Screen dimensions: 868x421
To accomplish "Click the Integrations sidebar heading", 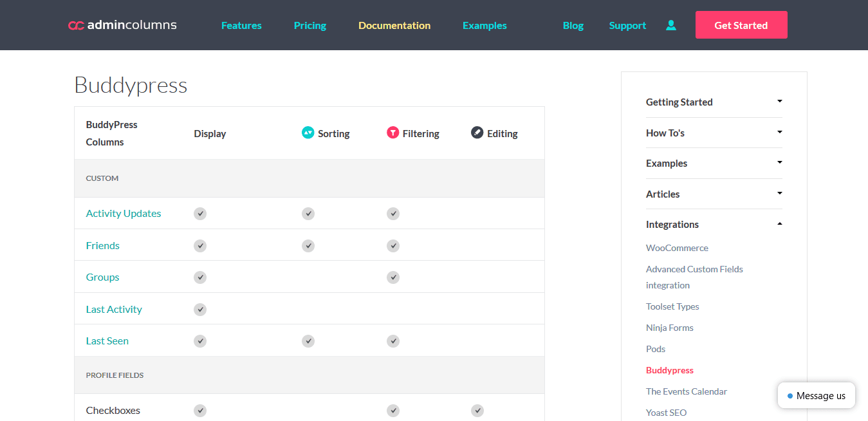I will [x=672, y=225].
